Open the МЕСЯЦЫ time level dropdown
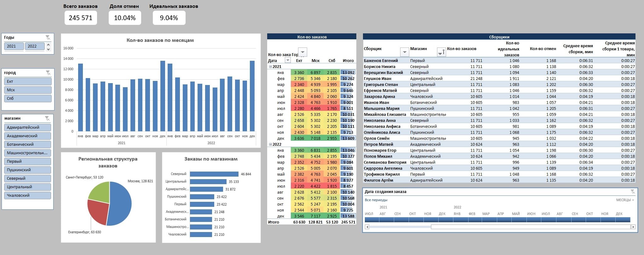The height and width of the screenshot is (255, 644). [625, 200]
